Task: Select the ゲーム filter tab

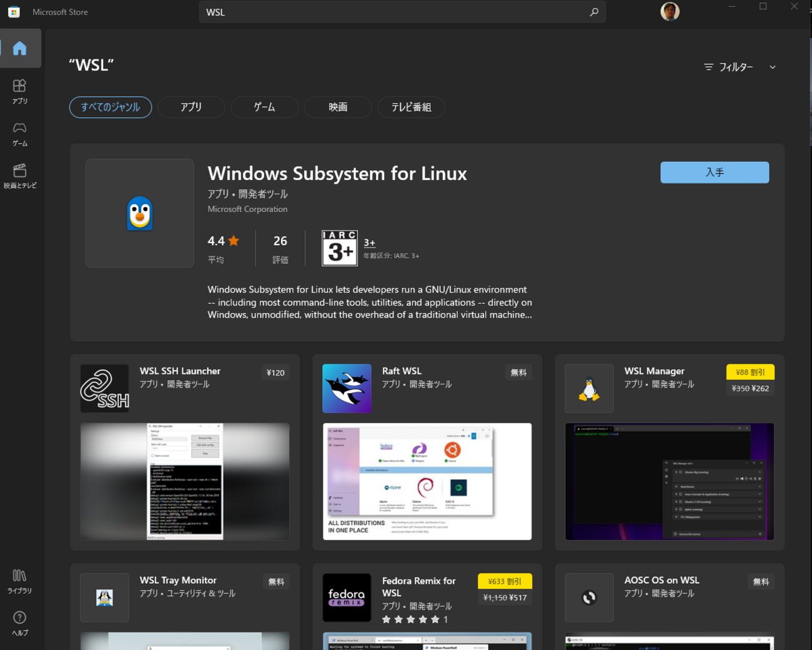Action: (264, 107)
